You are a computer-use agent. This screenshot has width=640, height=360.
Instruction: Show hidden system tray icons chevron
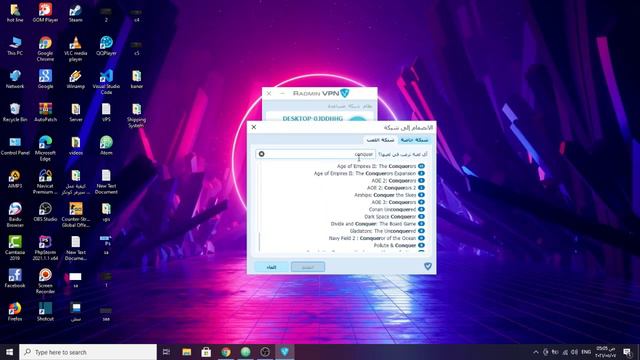pyautogui.click(x=536, y=352)
